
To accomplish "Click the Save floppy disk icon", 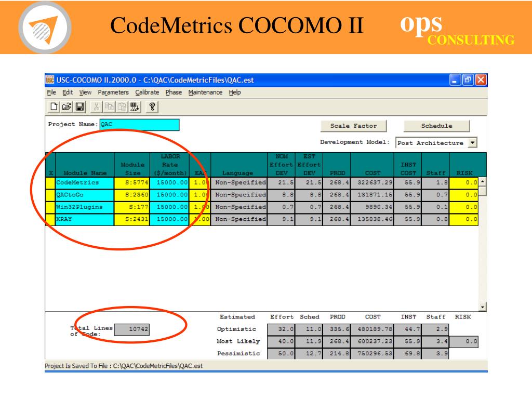I will pyautogui.click(x=79, y=107).
